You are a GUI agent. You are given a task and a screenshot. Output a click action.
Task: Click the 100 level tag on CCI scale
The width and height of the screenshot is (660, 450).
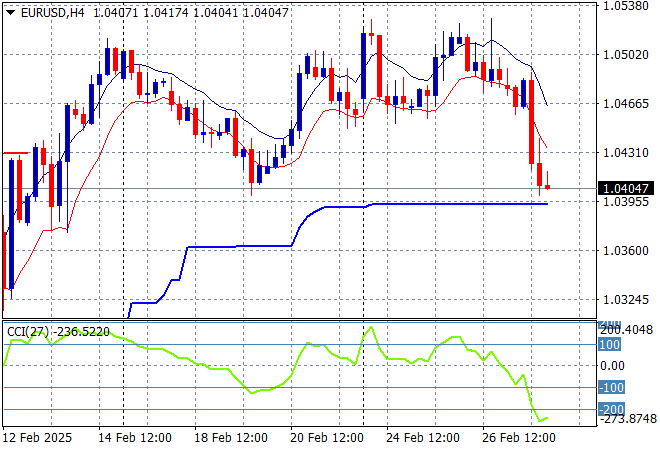609,344
